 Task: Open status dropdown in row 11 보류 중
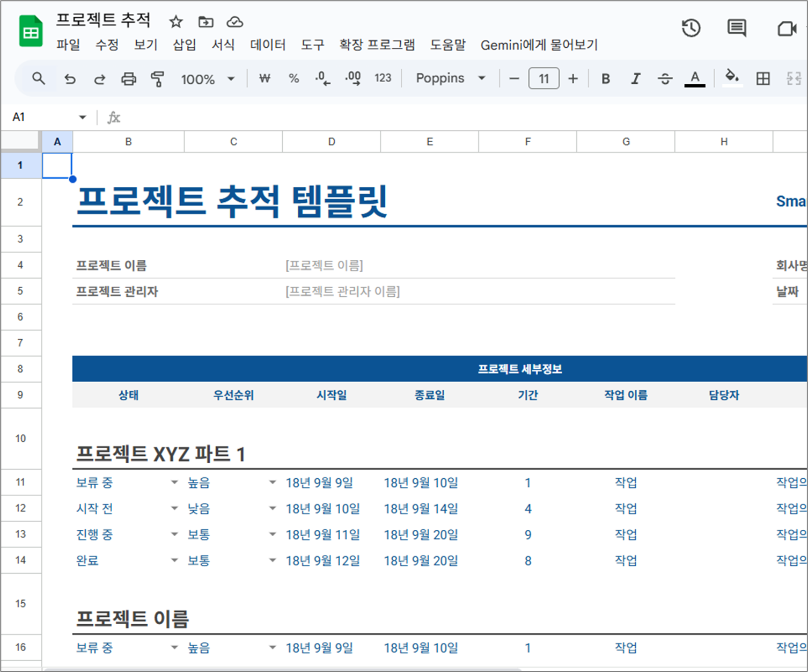(174, 483)
